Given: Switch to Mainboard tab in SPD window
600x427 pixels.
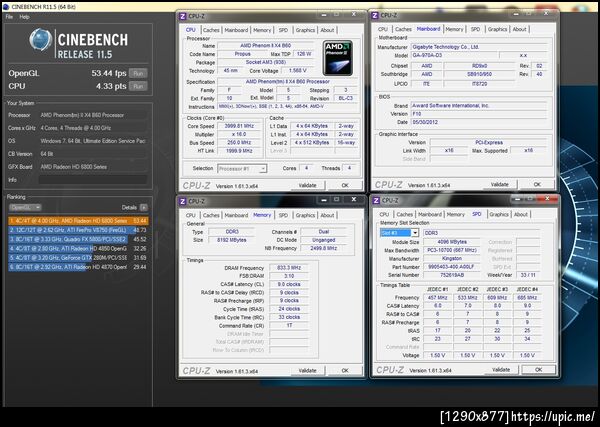Looking at the screenshot, I should click(x=430, y=214).
